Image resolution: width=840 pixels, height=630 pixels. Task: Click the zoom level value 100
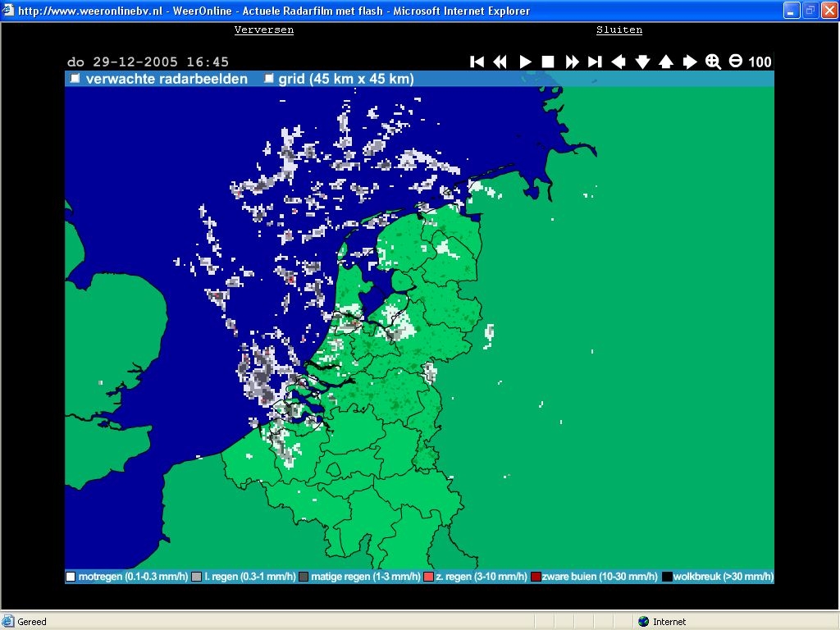pyautogui.click(x=760, y=62)
